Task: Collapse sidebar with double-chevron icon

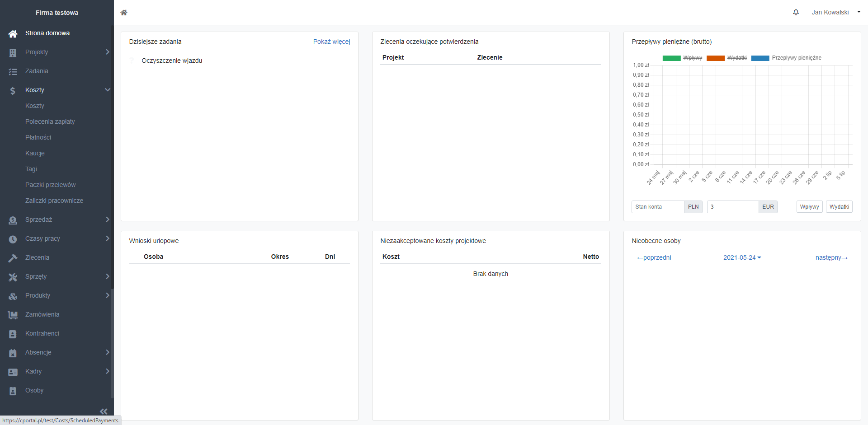Action: 104,411
